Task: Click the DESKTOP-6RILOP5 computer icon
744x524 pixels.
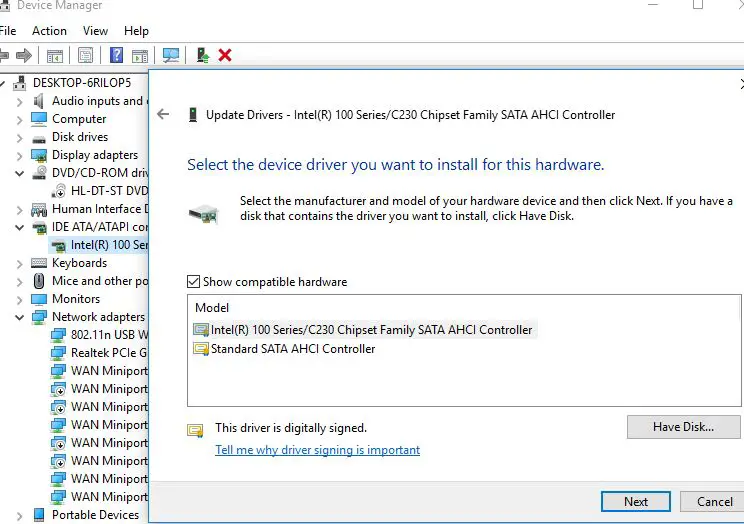Action: point(19,83)
